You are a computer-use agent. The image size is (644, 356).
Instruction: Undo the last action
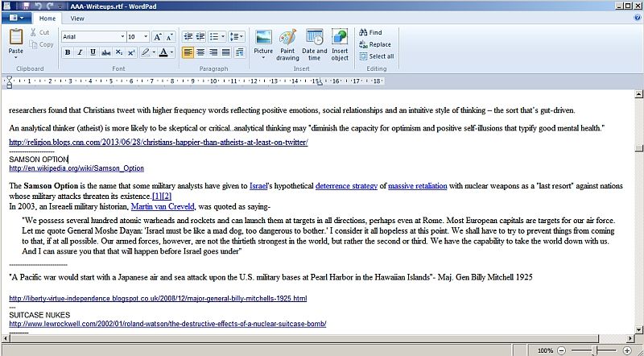coord(38,6)
